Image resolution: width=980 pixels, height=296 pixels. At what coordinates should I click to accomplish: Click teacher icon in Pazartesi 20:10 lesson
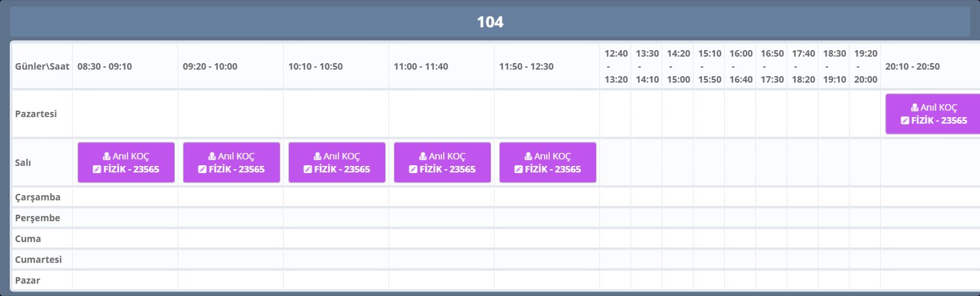[x=915, y=107]
